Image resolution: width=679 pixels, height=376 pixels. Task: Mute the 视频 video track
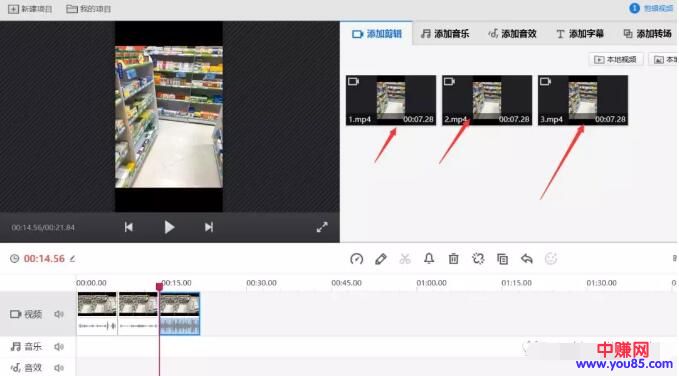pyautogui.click(x=59, y=314)
